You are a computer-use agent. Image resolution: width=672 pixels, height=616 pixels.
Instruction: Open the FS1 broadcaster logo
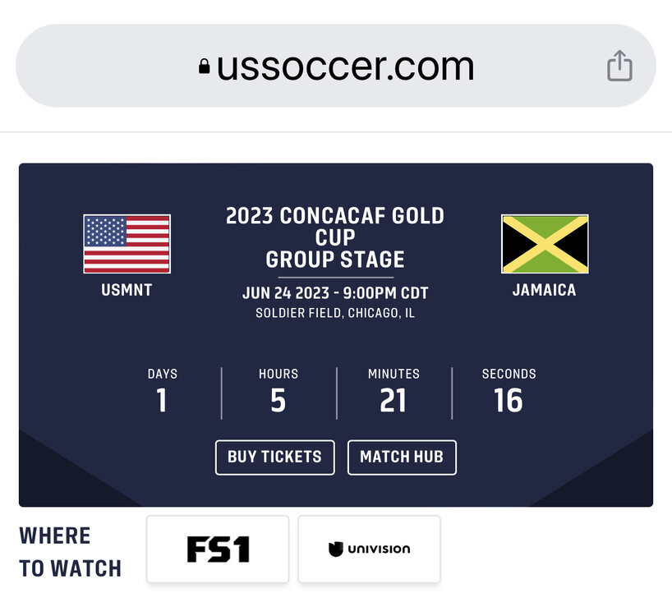click(218, 549)
